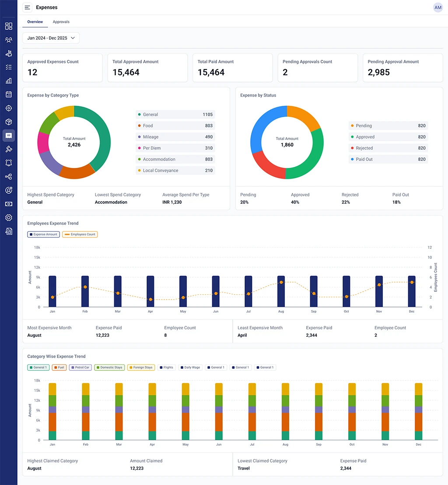Image resolution: width=448 pixels, height=485 pixels.
Task: Select the Rejected row in status legend
Action: [x=388, y=148]
